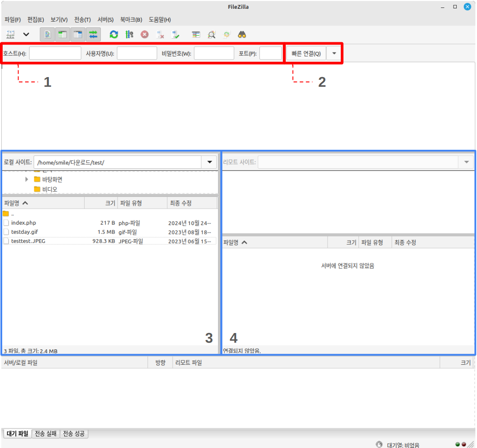
Task: Click the 리모트 사이트 path field
Action: click(359, 162)
